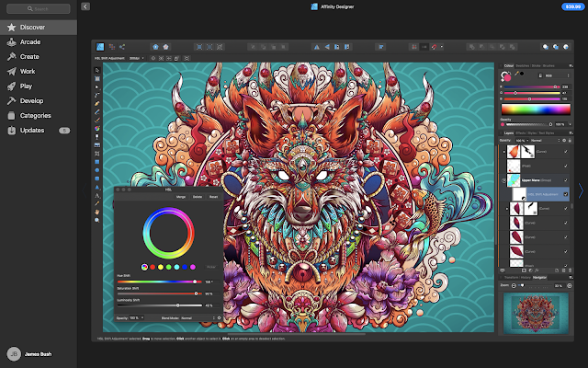The image size is (588, 368).
Task: Switch to the Pixel persona icon
Action: (x=112, y=47)
